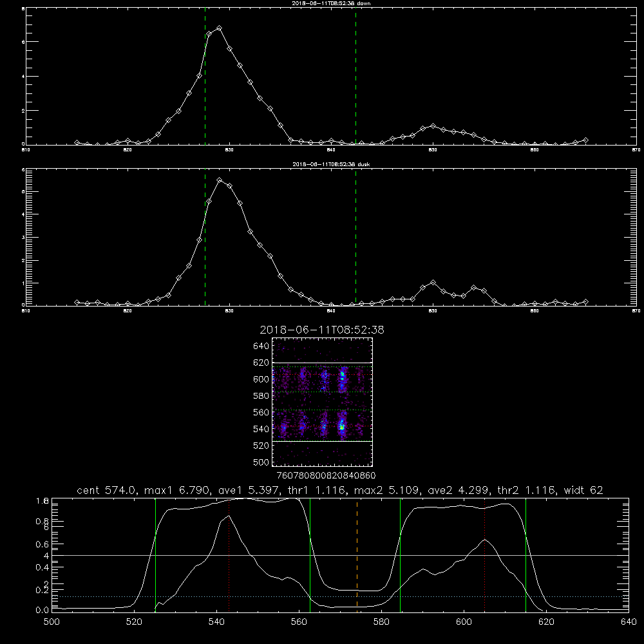Click the '600' x-axis label of bottom plot
The image size is (644, 644).
pyautogui.click(x=464, y=622)
